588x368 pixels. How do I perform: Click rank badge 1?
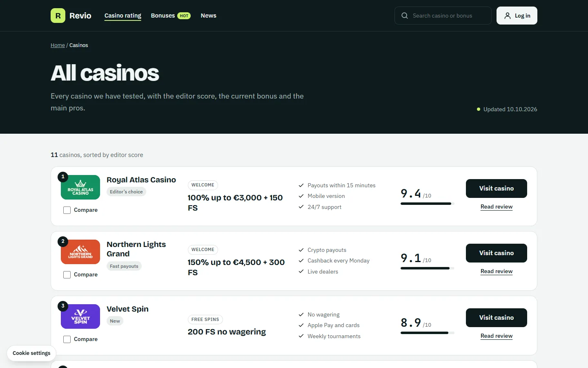[x=63, y=177]
